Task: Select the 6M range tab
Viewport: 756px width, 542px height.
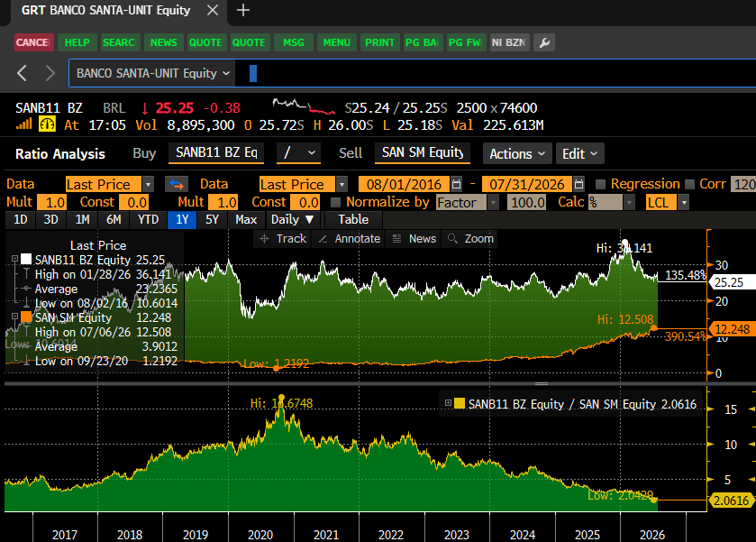Action: [x=114, y=220]
